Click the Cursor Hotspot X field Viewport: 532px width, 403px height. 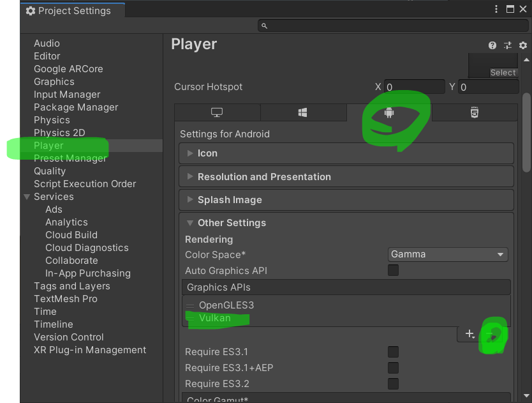click(414, 87)
